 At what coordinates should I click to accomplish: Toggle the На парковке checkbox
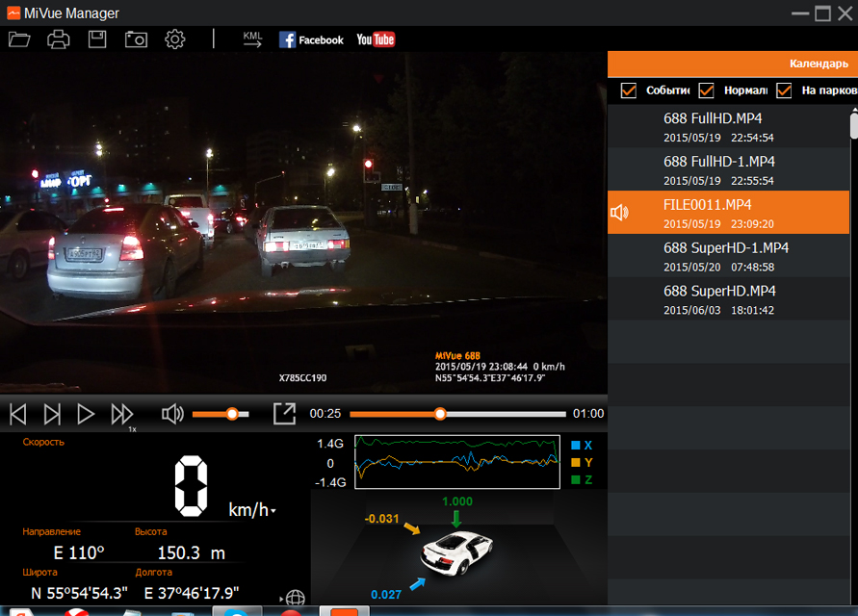(x=784, y=90)
